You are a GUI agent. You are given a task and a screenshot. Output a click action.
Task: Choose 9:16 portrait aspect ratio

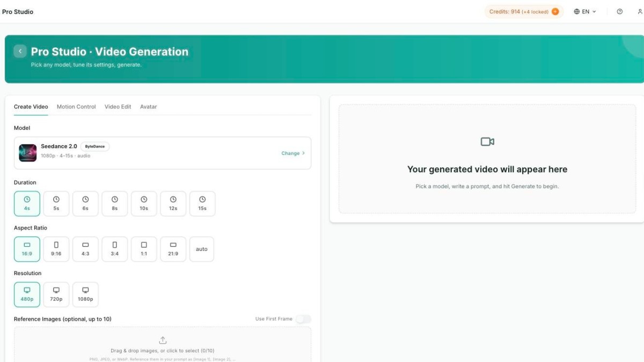(x=56, y=249)
